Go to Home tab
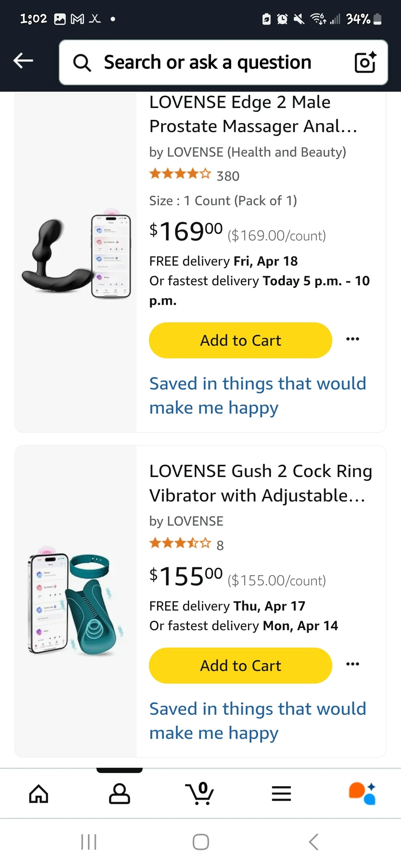The image size is (401, 868). [x=38, y=793]
